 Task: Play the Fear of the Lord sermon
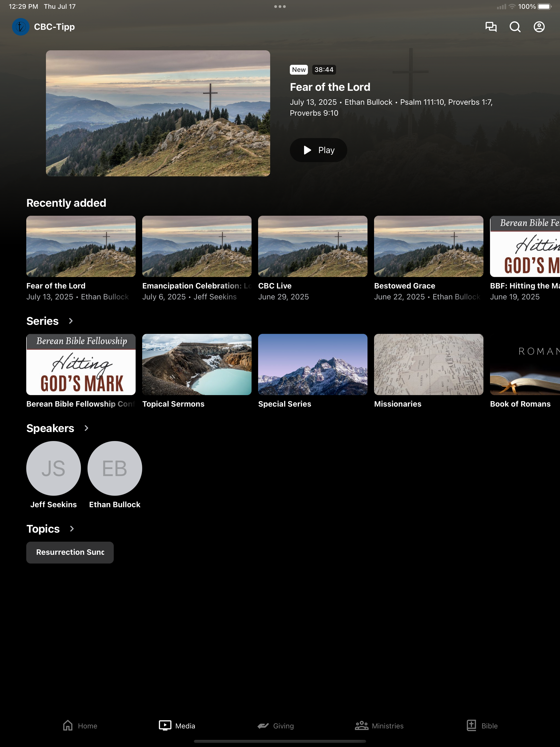318,150
